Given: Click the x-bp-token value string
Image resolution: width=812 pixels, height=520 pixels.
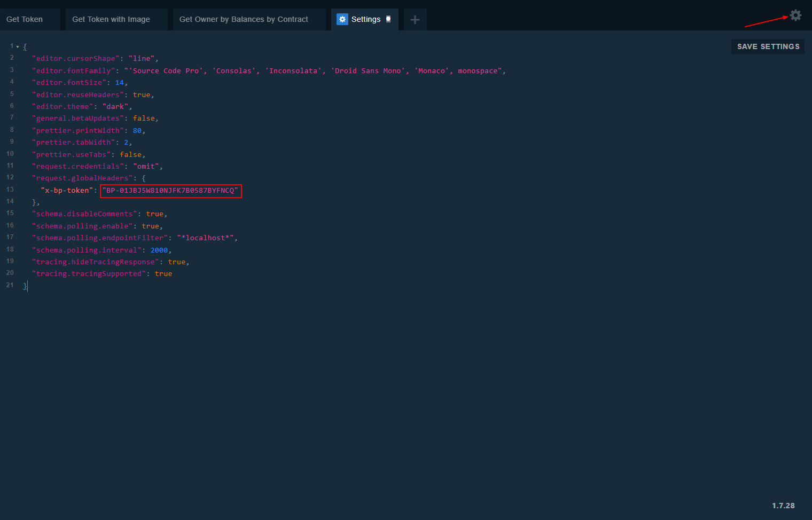Looking at the screenshot, I should point(170,191).
